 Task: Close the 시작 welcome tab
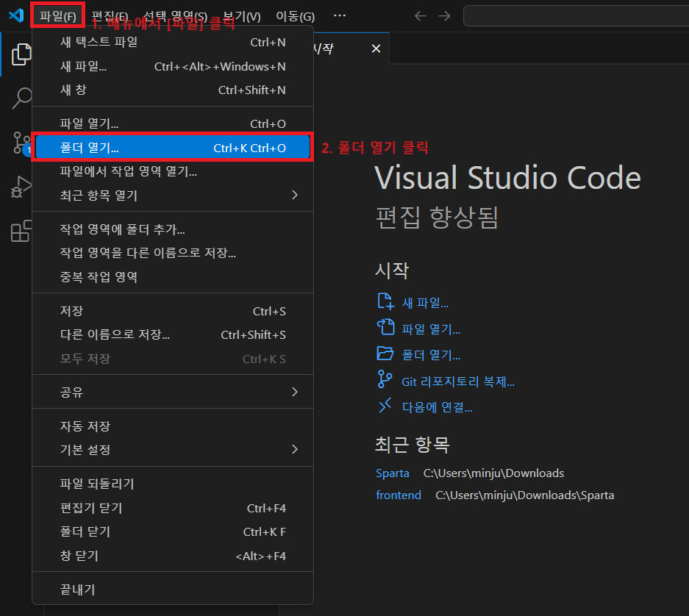tap(376, 49)
